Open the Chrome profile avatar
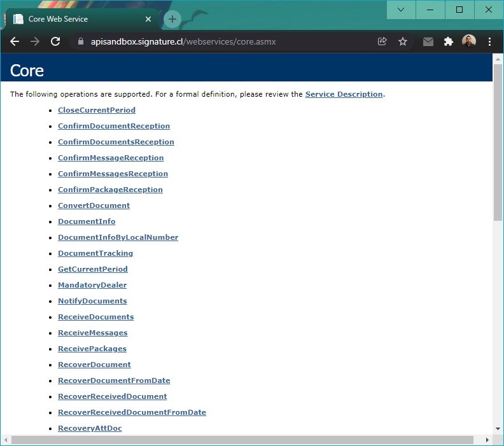504x446 pixels. point(468,41)
